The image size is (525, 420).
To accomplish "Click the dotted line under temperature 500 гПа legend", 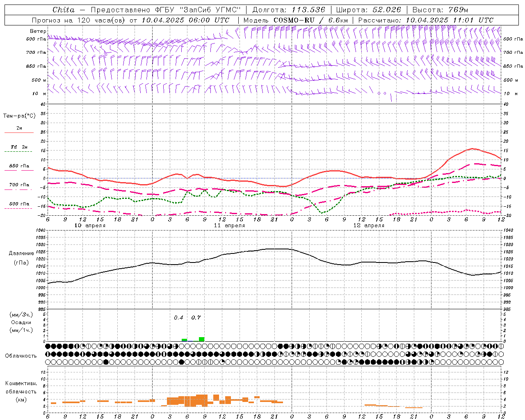I will click(x=18, y=208).
